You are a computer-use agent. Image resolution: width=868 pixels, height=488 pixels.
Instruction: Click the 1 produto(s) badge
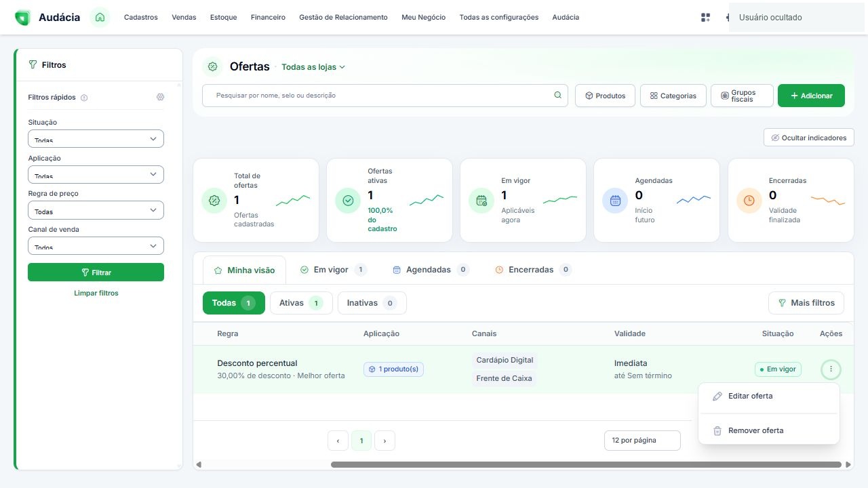pyautogui.click(x=393, y=369)
